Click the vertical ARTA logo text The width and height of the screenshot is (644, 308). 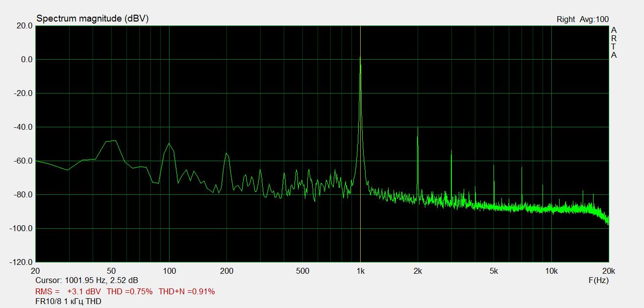point(614,43)
